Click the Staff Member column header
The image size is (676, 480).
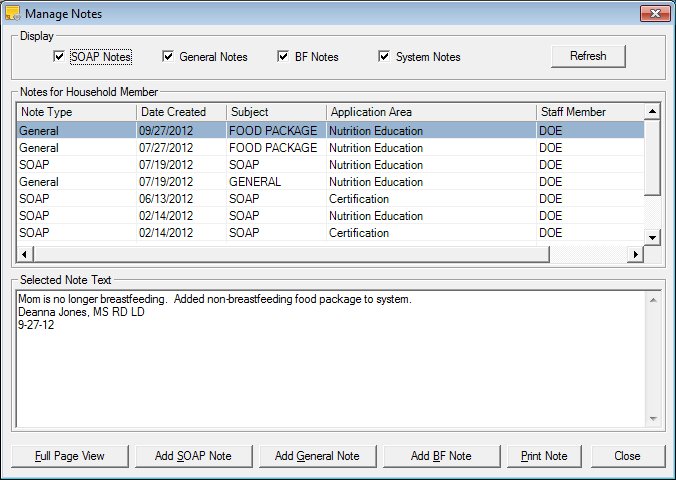coord(590,112)
